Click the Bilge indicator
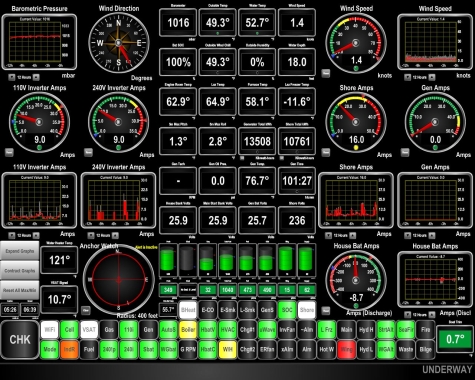 point(426,350)
